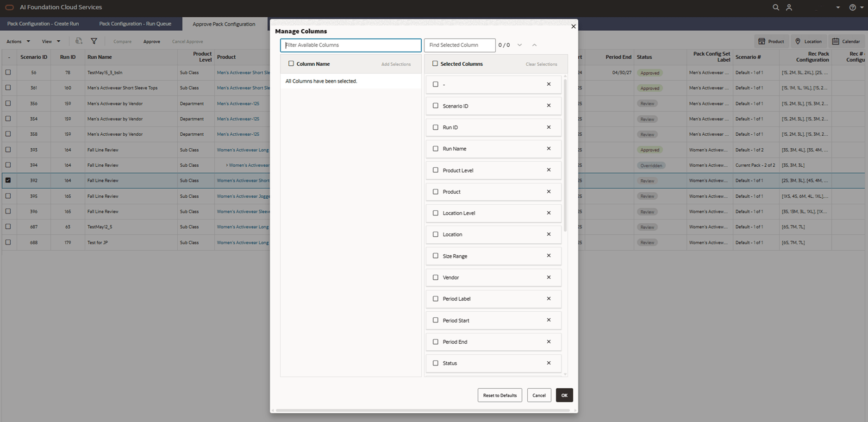The image size is (868, 422).
Task: Click the export/copy document icon near Actions
Action: (x=79, y=41)
